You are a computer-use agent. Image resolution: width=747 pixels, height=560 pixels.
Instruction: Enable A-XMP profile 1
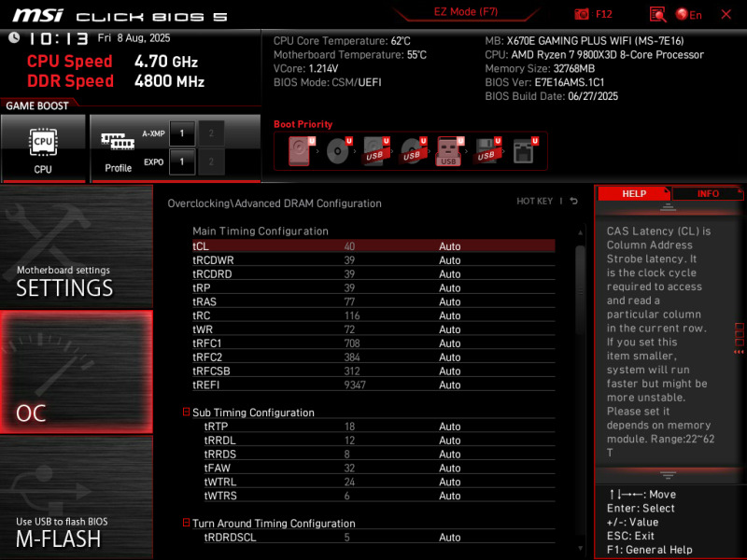(x=182, y=133)
